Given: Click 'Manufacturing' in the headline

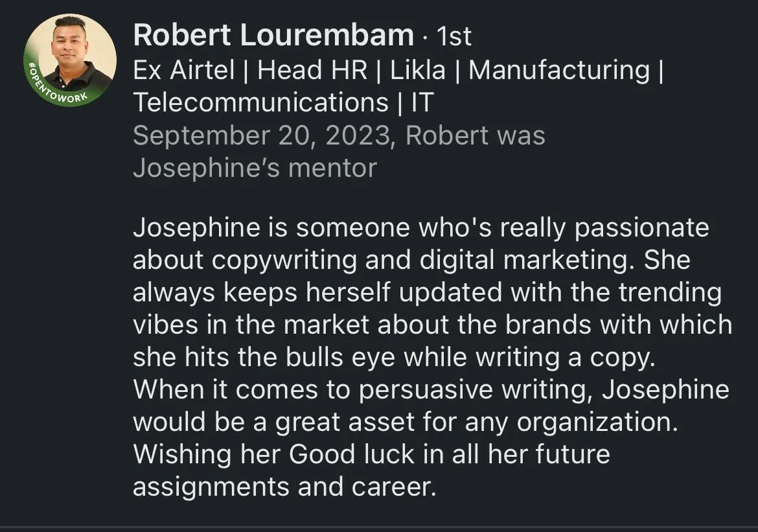Looking at the screenshot, I should click(559, 69).
